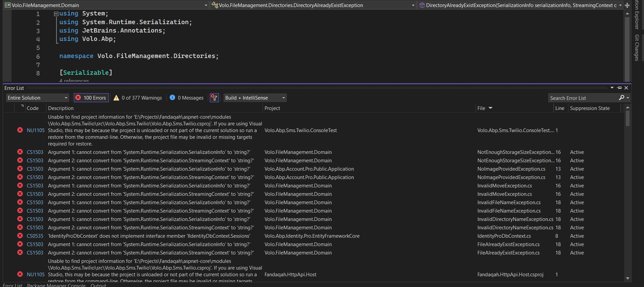Toggle the 100 Errors filter
This screenshot has height=287, width=644.
point(91,98)
